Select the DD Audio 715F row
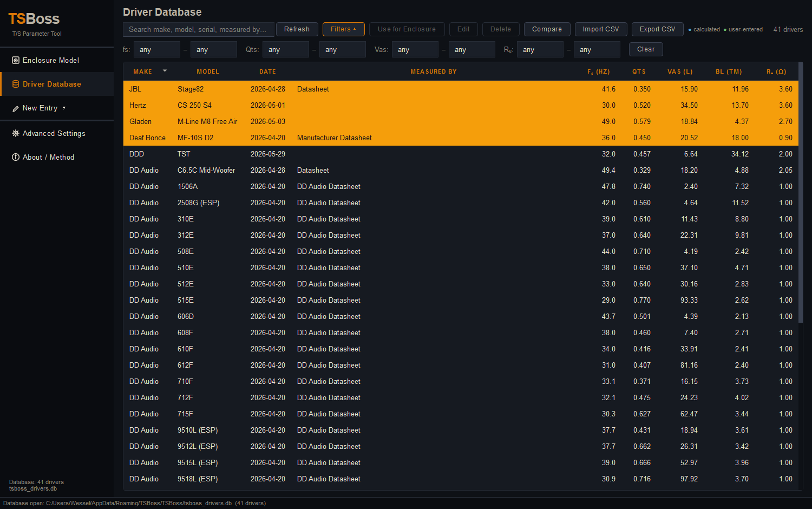Image resolution: width=812 pixels, height=509 pixels. pos(461,414)
